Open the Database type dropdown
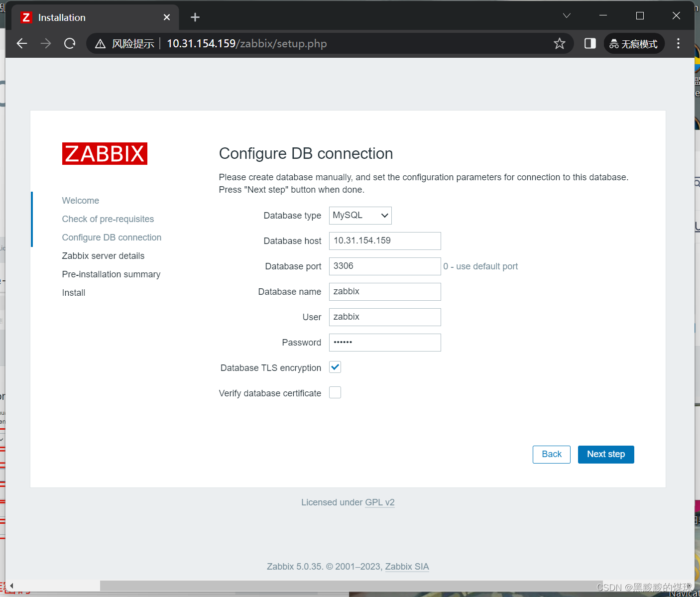Screen dimensions: 700x597 coord(359,215)
